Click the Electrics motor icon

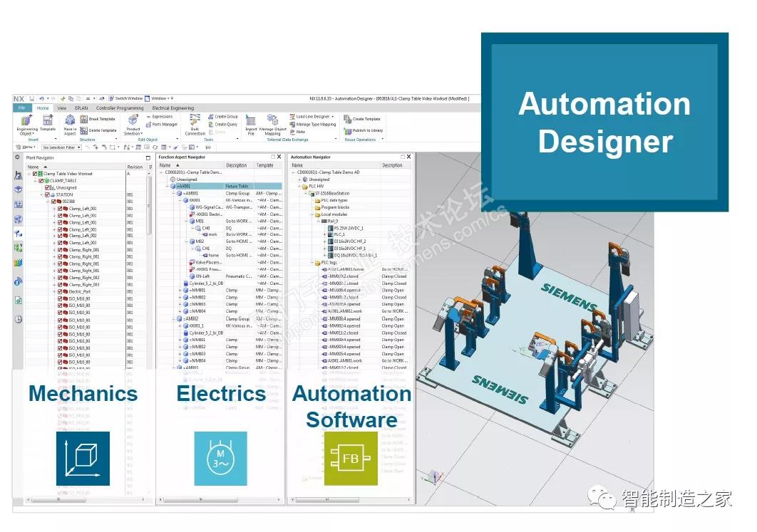click(x=221, y=458)
